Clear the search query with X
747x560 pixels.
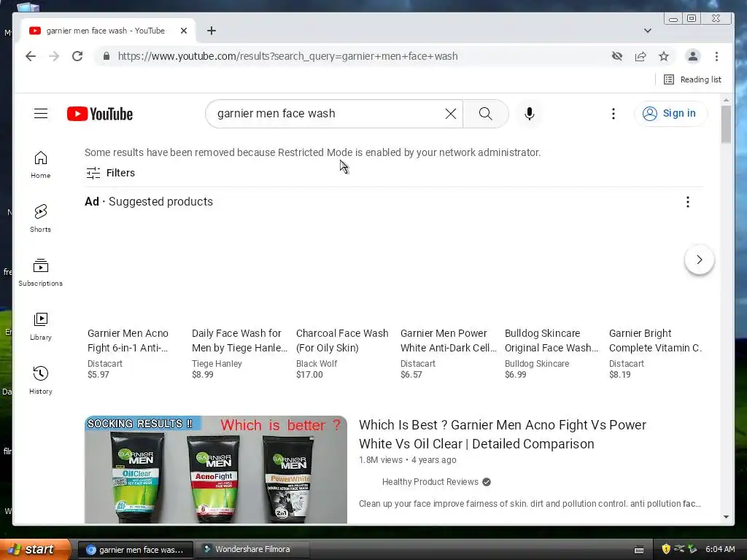(x=450, y=113)
